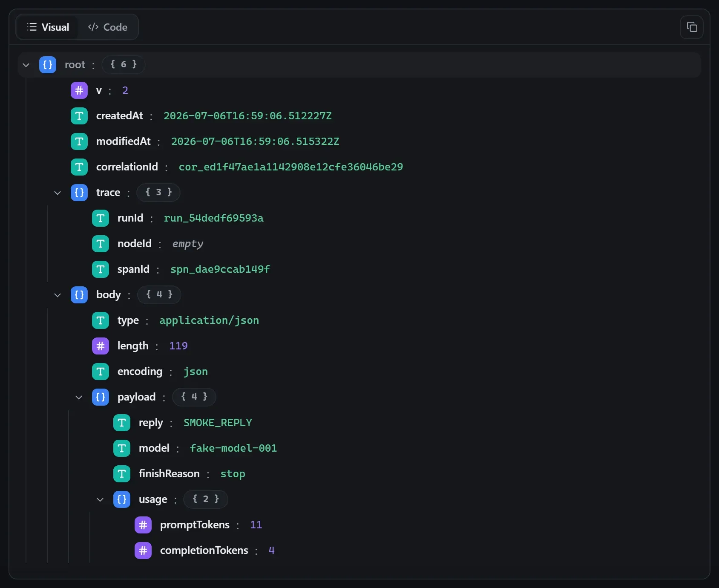Copy JSON with the copy icon

click(692, 27)
